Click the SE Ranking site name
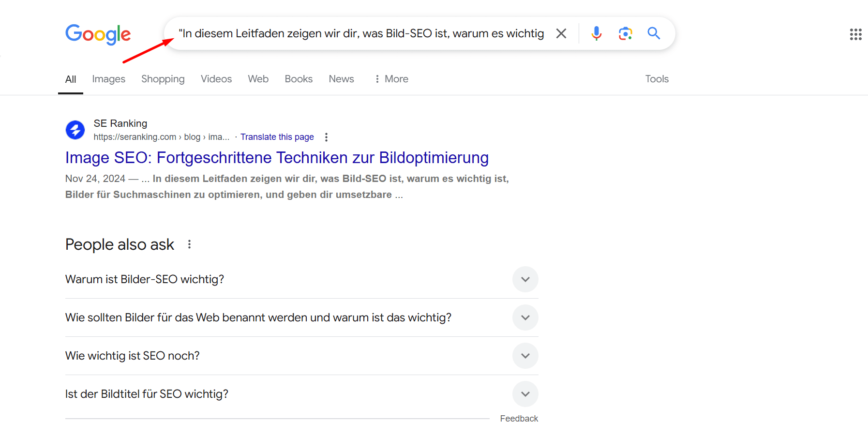Screen dimensions: 868x423 coord(120,123)
